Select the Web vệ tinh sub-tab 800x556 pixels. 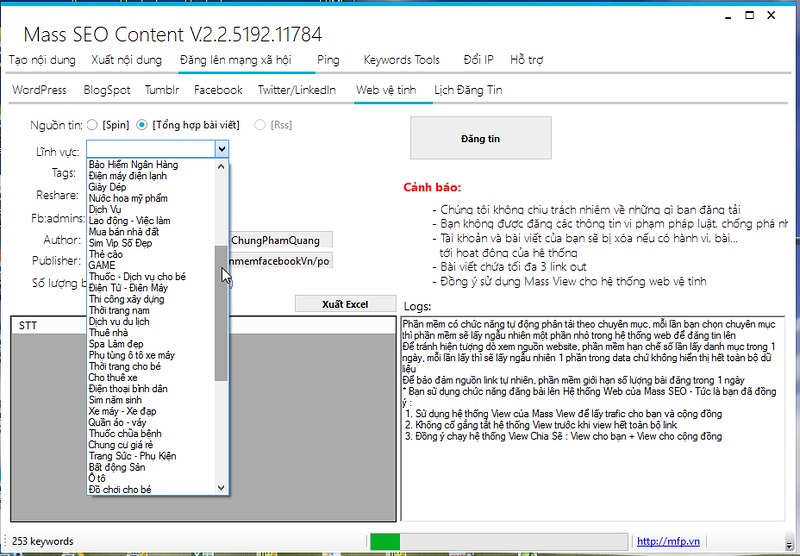coord(386,90)
